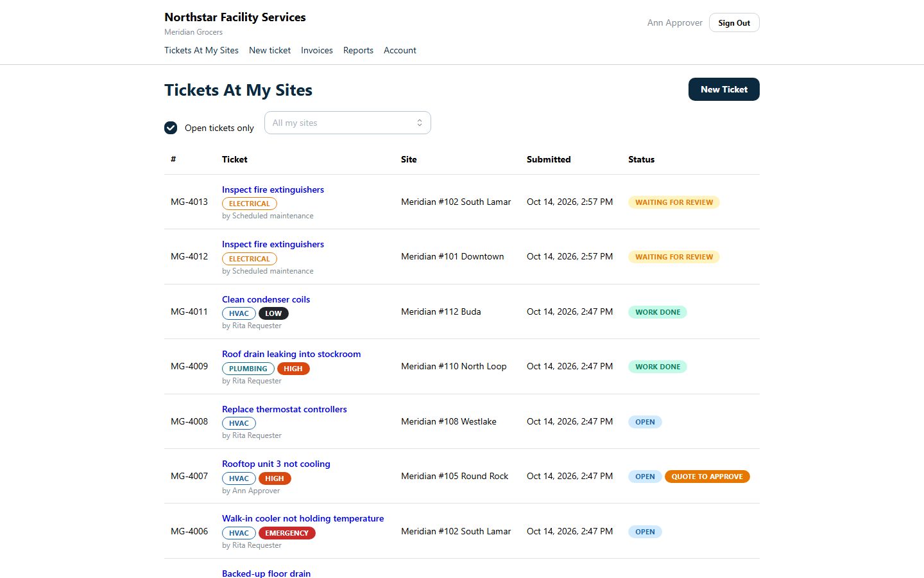Open Inspect fire extinguishers ticket MG-4013
This screenshot has width=924, height=578.
[x=273, y=189]
